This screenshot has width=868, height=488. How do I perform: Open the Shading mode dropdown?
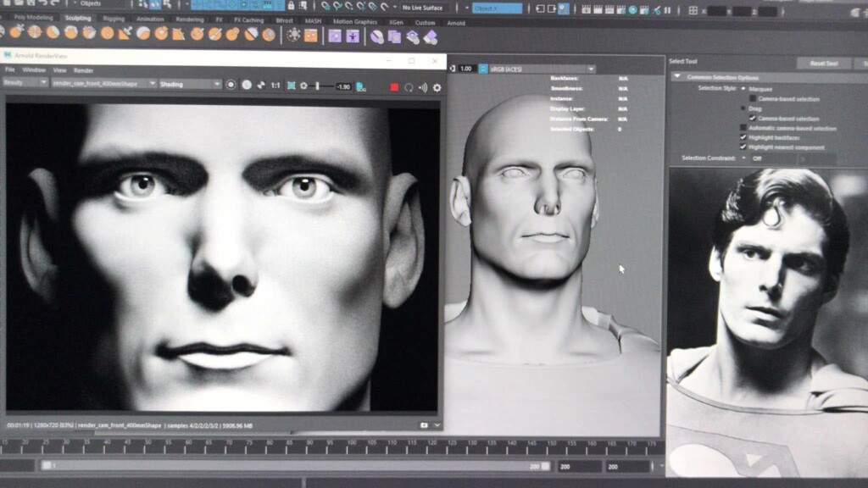click(190, 84)
